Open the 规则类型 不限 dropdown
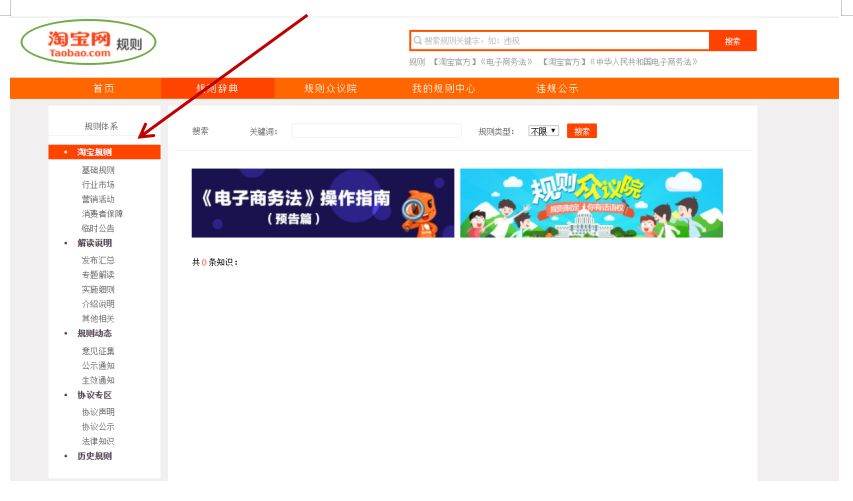Viewport: 853px width, 501px height. pyautogui.click(x=543, y=131)
